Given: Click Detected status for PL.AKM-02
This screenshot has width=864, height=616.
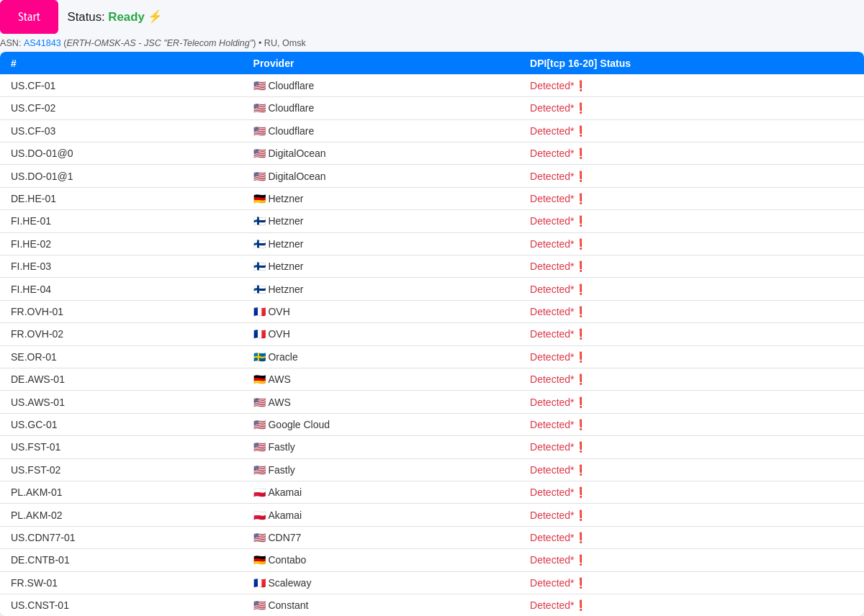Looking at the screenshot, I should (552, 515).
